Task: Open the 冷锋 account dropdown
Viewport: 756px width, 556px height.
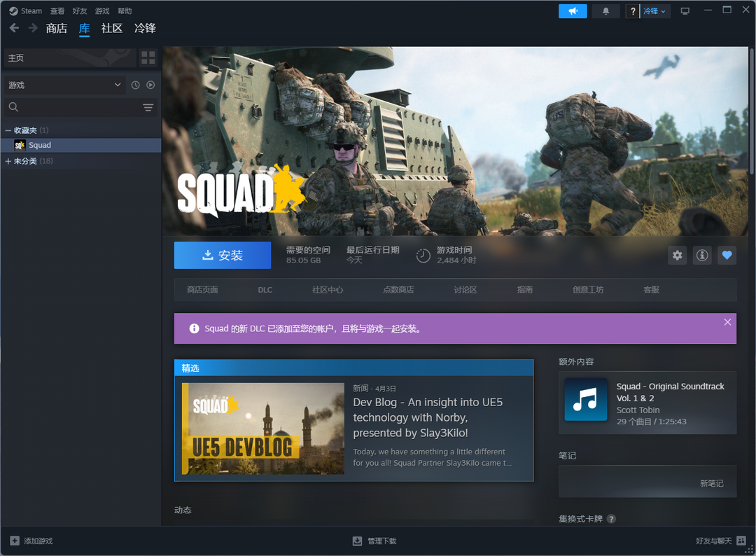Action: (656, 11)
